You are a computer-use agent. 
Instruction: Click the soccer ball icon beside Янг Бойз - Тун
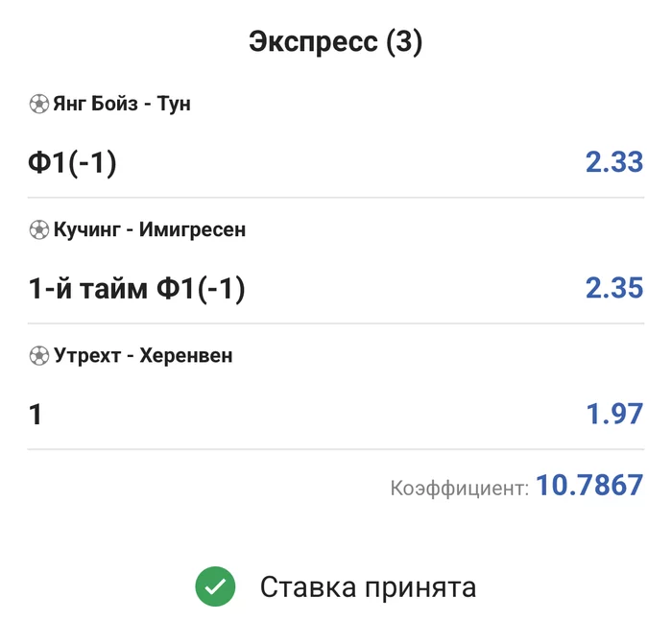[38, 104]
